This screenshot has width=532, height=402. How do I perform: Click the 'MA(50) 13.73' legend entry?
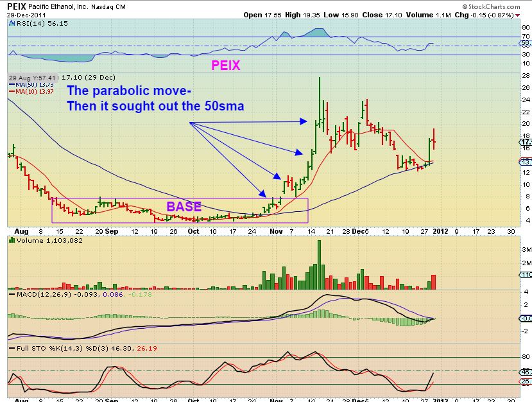[x=31, y=85]
